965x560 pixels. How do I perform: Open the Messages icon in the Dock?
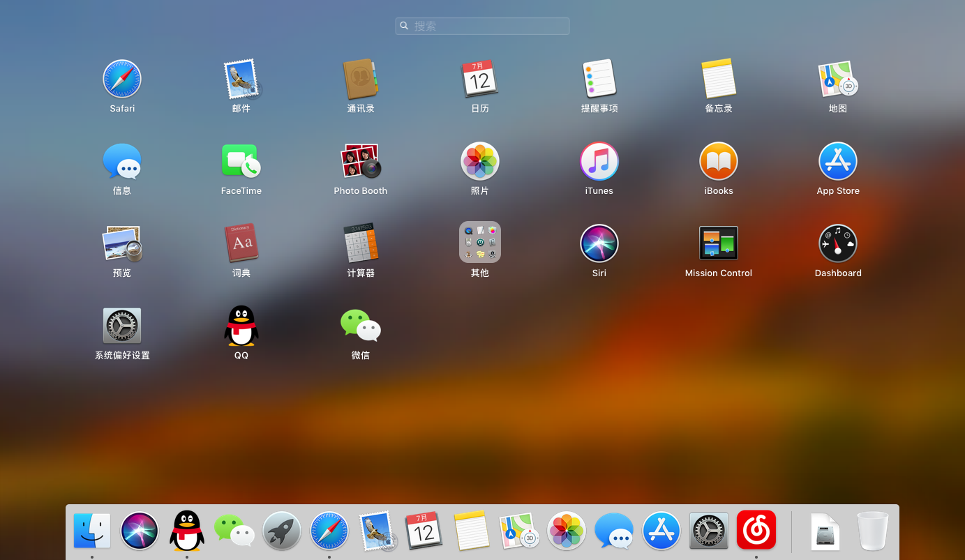click(x=614, y=531)
